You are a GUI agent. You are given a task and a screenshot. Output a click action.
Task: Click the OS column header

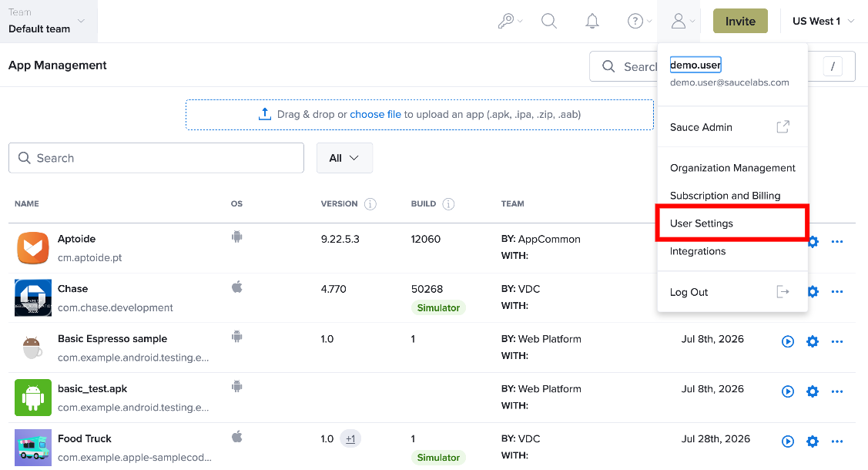click(x=236, y=203)
